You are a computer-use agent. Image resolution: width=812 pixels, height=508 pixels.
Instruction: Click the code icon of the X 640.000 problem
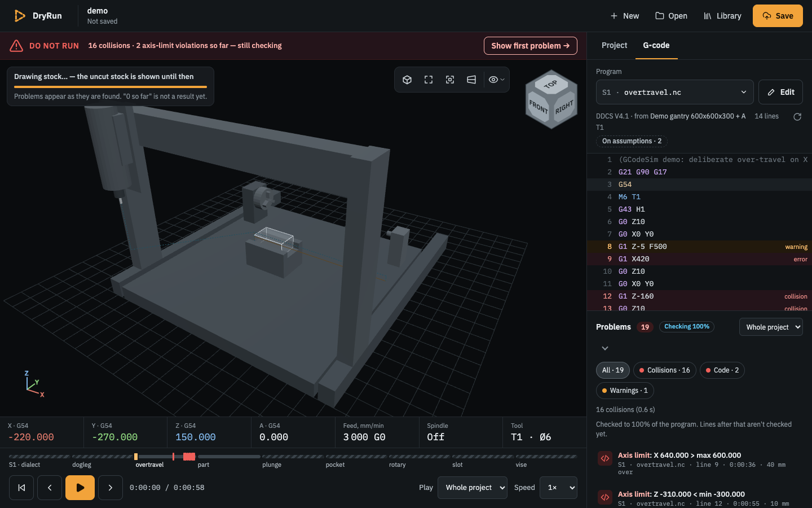pos(605,458)
